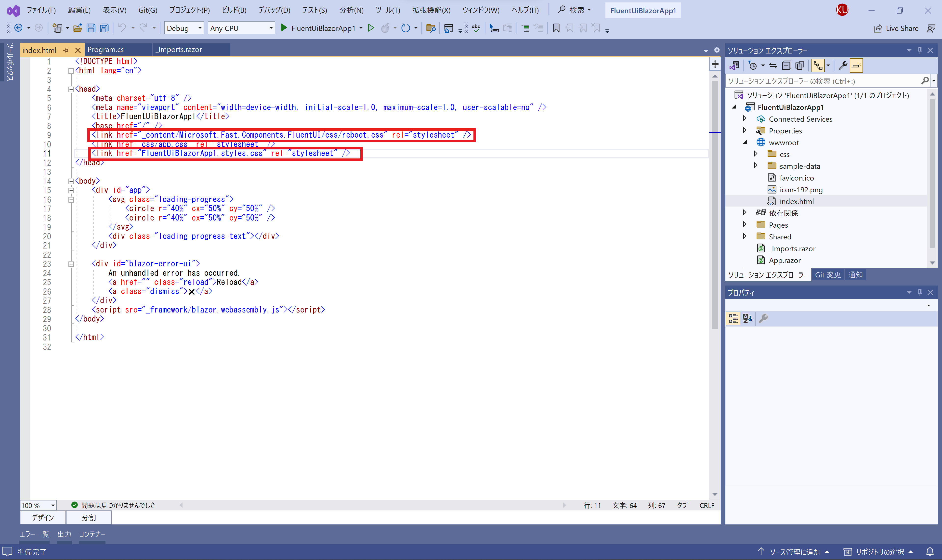This screenshot has width=942, height=560.
Task: Click the feedback person icon at top right
Action: click(931, 28)
